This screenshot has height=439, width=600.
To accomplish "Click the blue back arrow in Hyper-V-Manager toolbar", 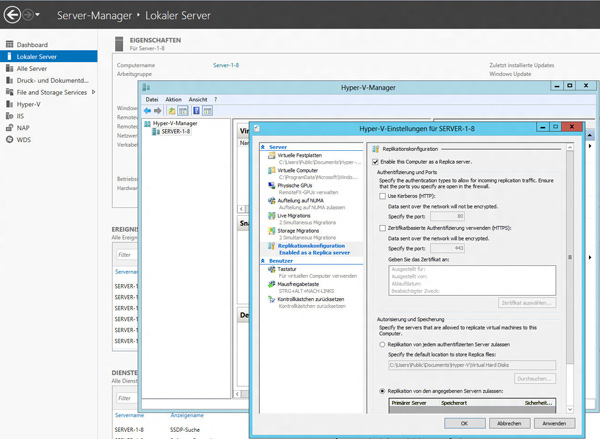I will coord(147,111).
